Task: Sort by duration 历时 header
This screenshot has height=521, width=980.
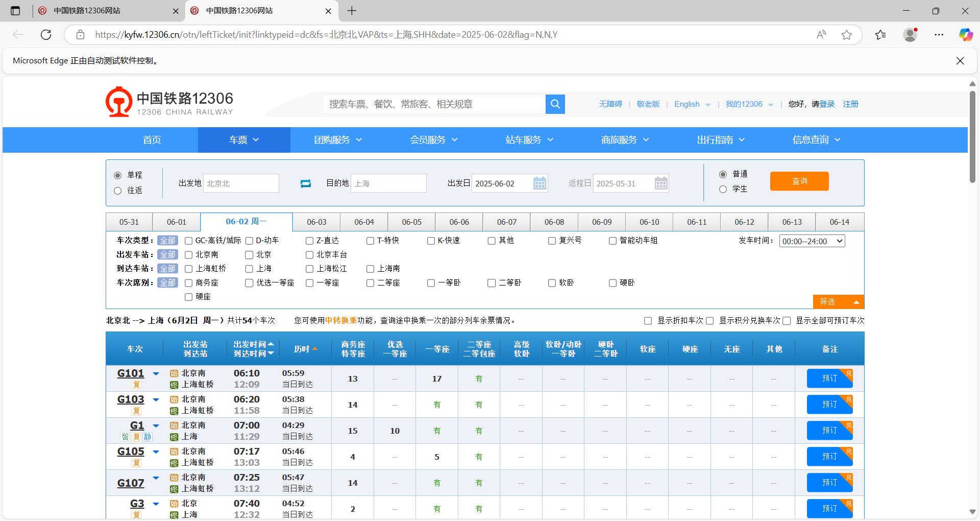Action: pos(306,349)
